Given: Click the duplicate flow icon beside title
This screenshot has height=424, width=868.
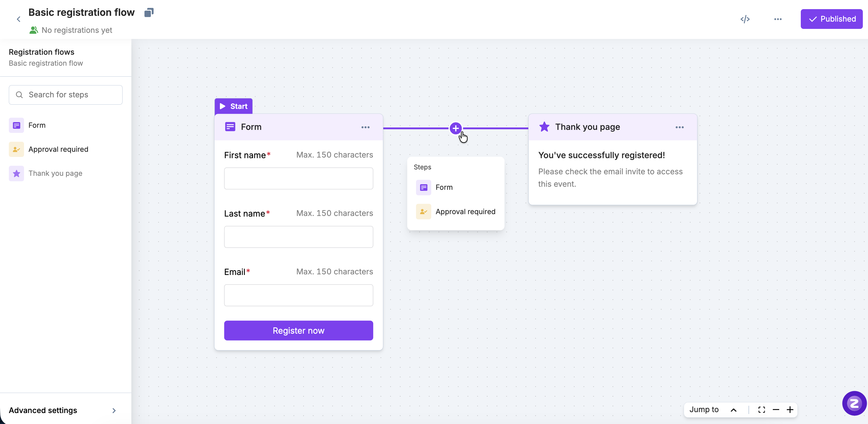Looking at the screenshot, I should click(149, 12).
